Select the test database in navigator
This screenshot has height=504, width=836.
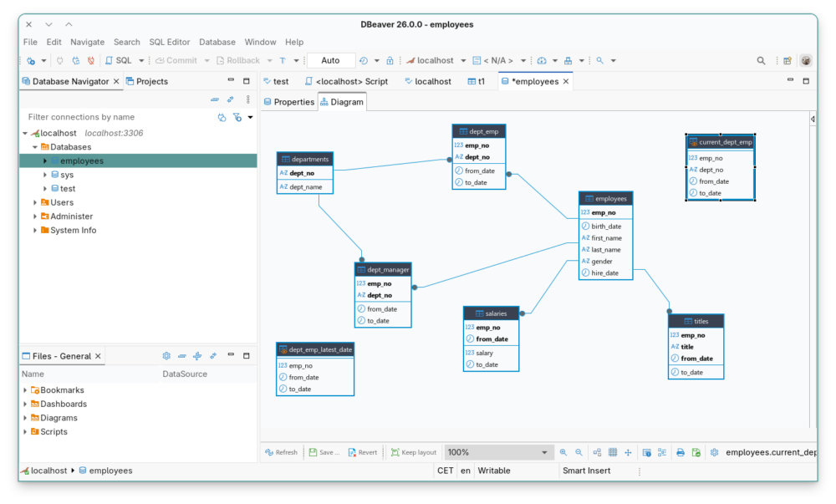click(x=67, y=189)
